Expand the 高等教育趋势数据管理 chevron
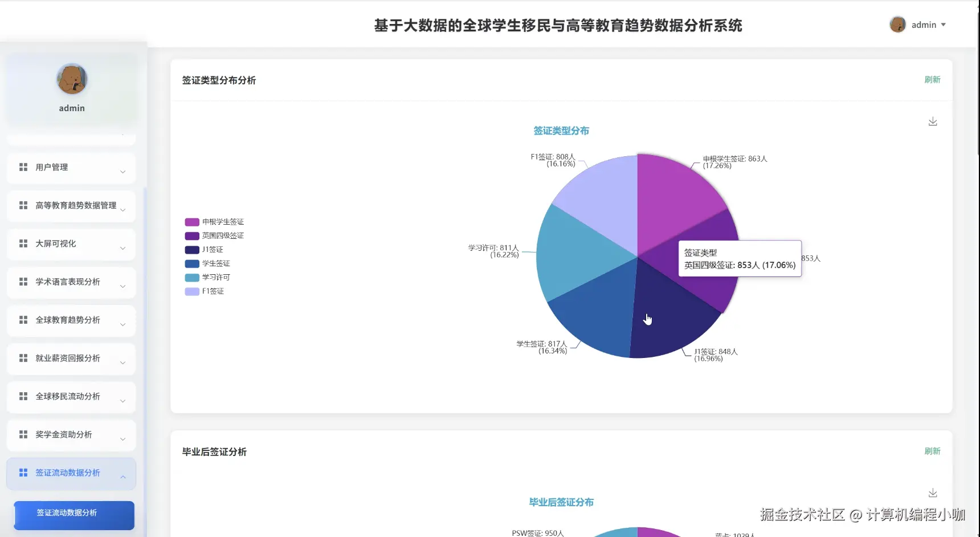This screenshot has height=537, width=980. click(122, 210)
